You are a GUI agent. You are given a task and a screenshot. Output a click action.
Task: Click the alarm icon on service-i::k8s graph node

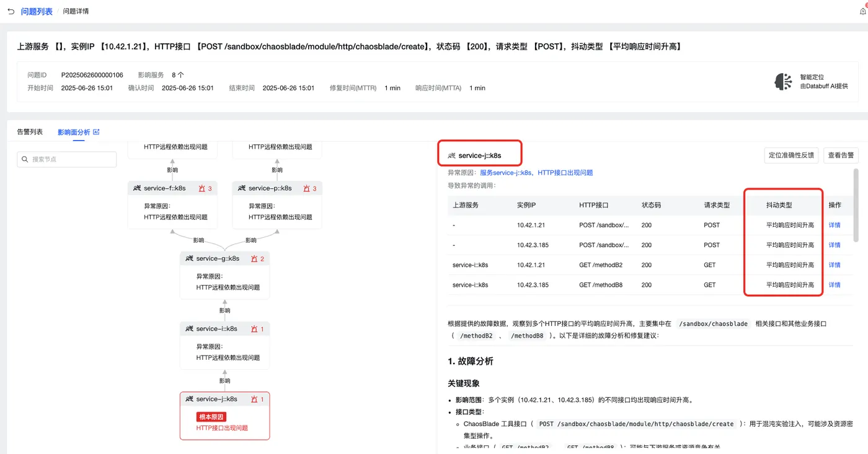[x=254, y=329]
